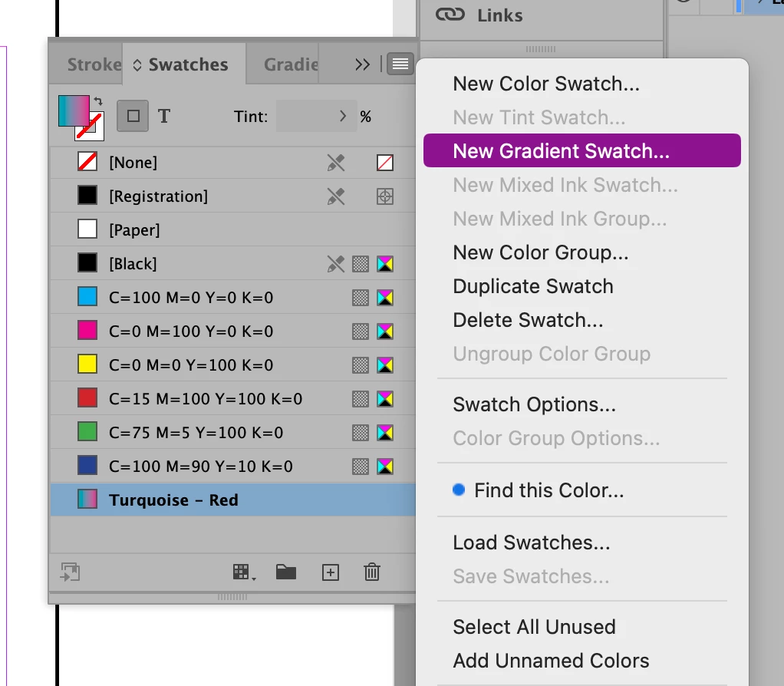The width and height of the screenshot is (784, 686).
Task: Choose Select All Unused menu item
Action: coord(582,627)
